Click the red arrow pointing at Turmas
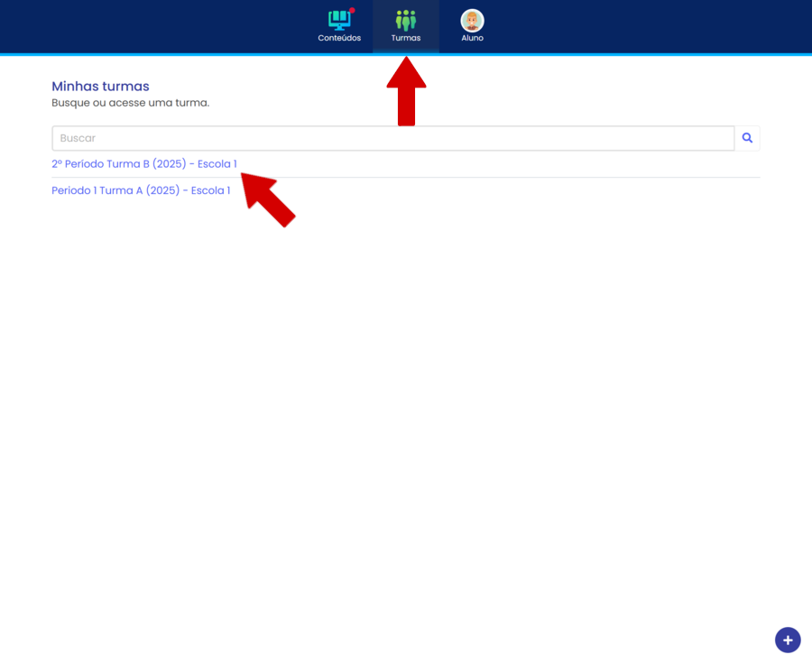 (406, 92)
